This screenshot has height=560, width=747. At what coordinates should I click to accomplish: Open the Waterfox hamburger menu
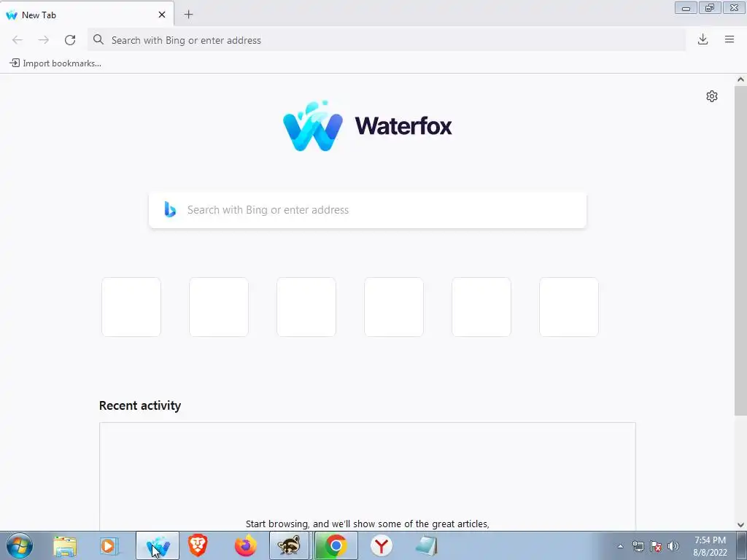[729, 39]
